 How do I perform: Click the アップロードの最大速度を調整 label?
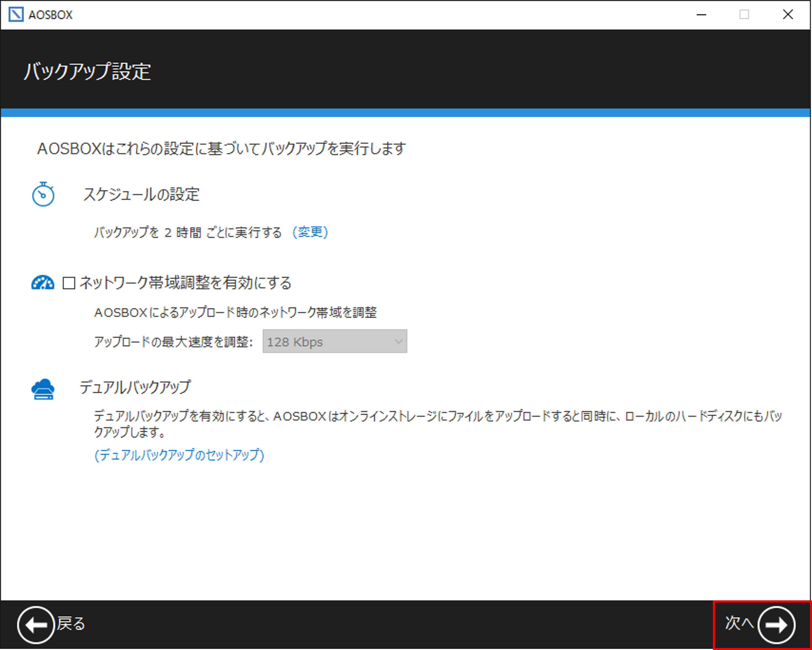pos(173,342)
